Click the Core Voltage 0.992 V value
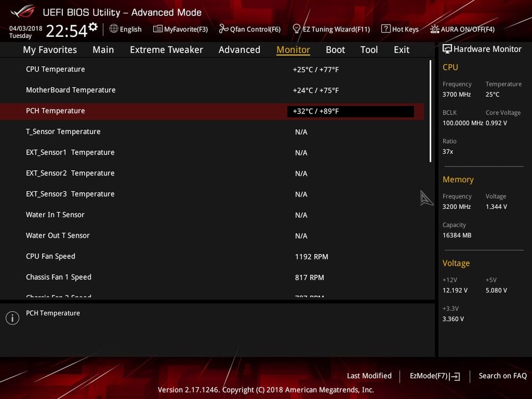 (x=496, y=123)
